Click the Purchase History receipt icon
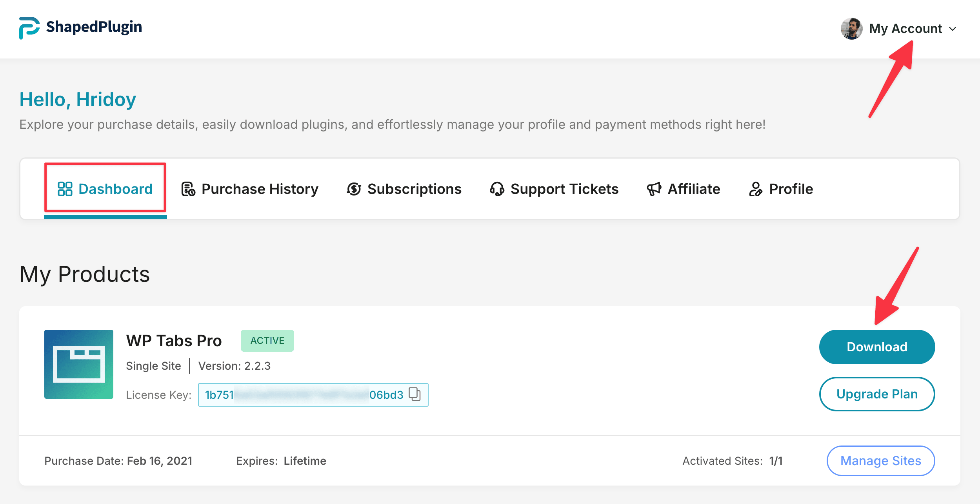The height and width of the screenshot is (504, 980). coord(188,189)
